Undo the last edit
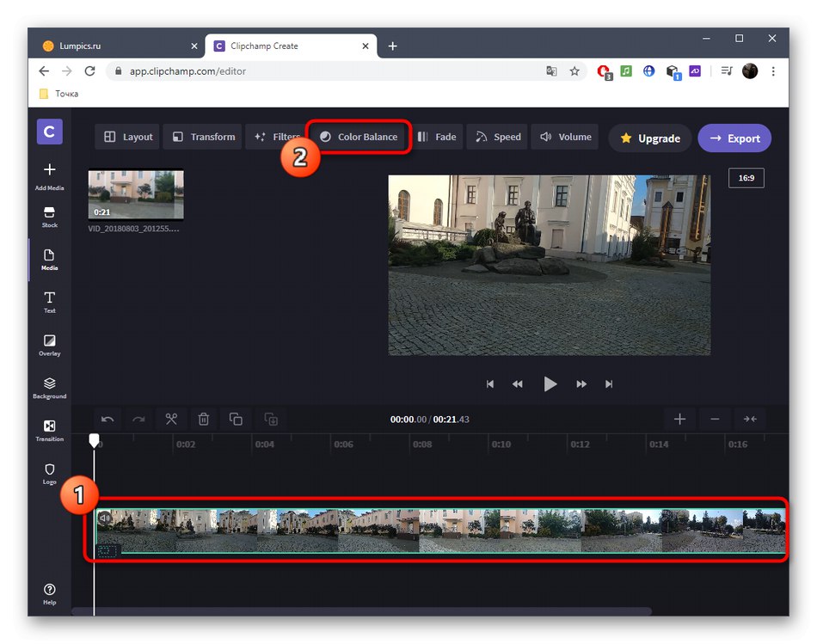The width and height of the screenshot is (817, 644). tap(107, 419)
